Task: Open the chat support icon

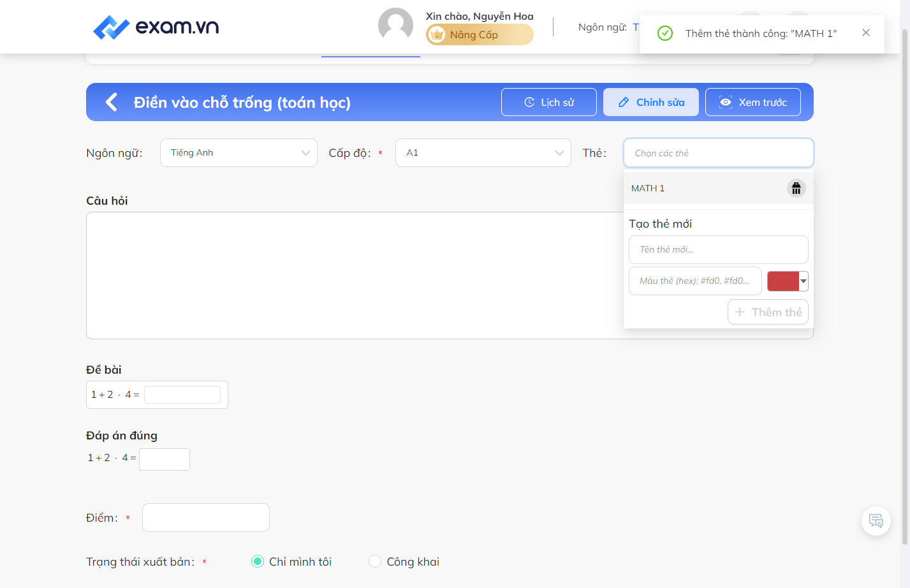Action: pos(876,521)
